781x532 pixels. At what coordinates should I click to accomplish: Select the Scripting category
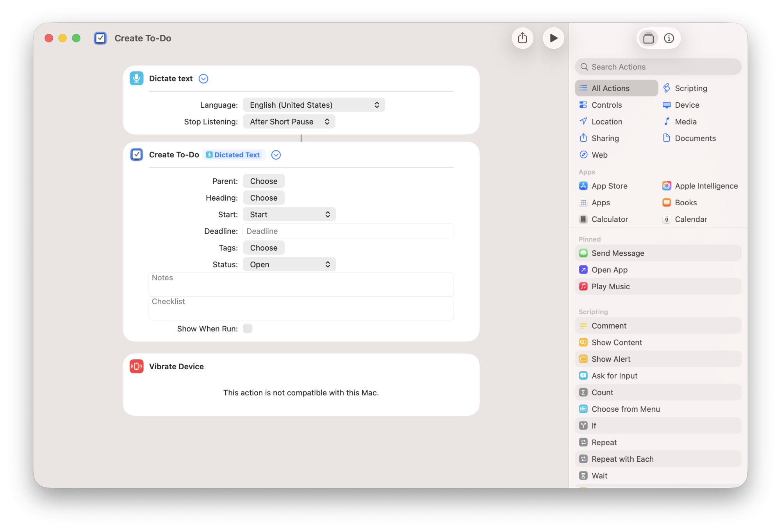pos(690,88)
